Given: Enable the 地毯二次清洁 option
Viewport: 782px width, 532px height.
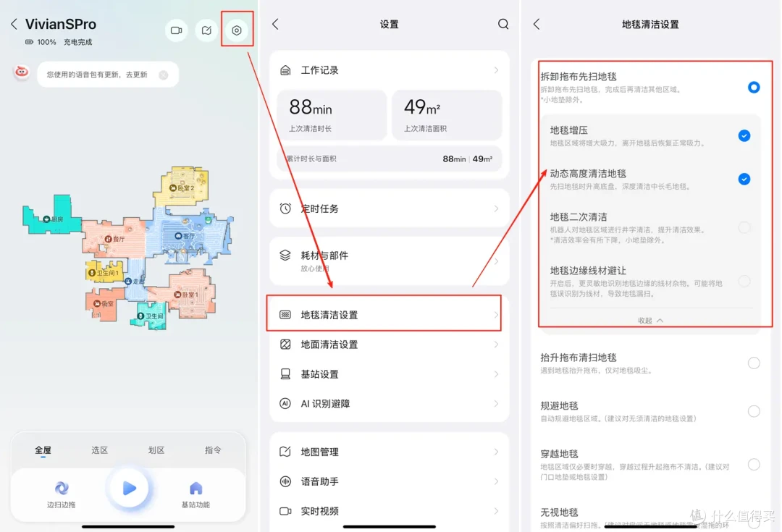Looking at the screenshot, I should (x=744, y=227).
